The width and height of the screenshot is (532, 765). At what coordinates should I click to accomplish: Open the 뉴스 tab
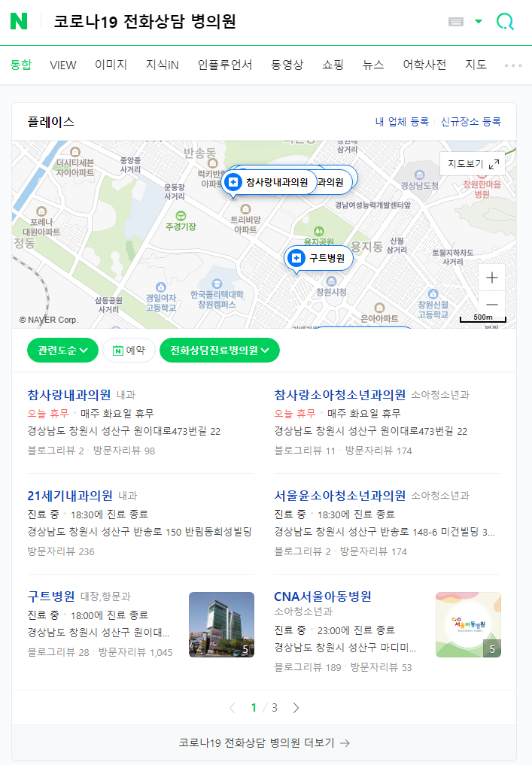point(373,65)
